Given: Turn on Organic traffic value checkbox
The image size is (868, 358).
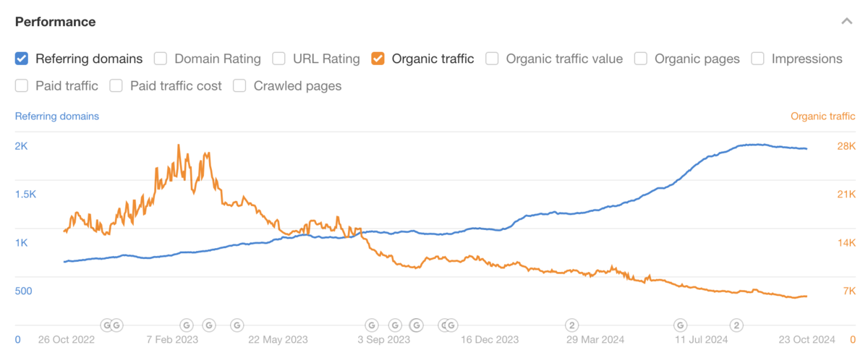Looking at the screenshot, I should [492, 59].
